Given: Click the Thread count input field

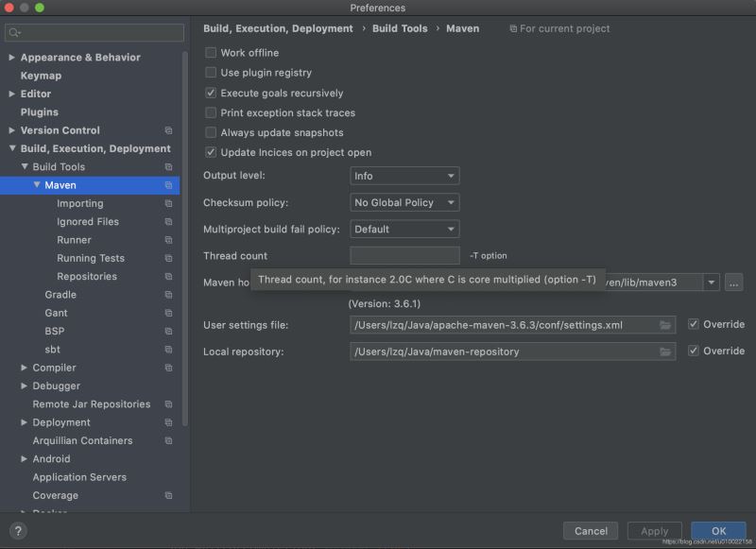Looking at the screenshot, I should (x=404, y=255).
